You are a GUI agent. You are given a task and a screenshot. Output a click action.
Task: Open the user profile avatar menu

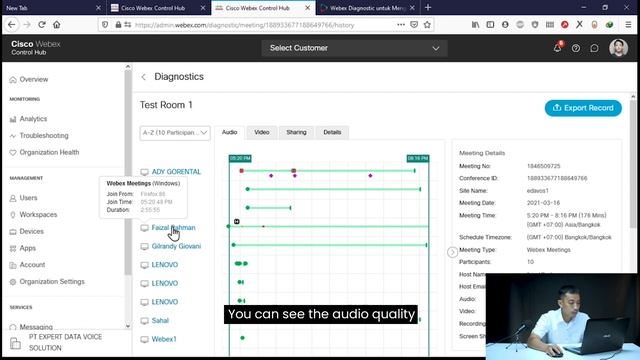click(618, 48)
